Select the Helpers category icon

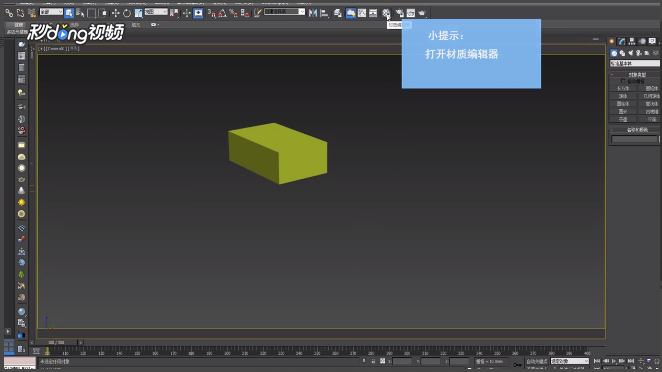647,53
